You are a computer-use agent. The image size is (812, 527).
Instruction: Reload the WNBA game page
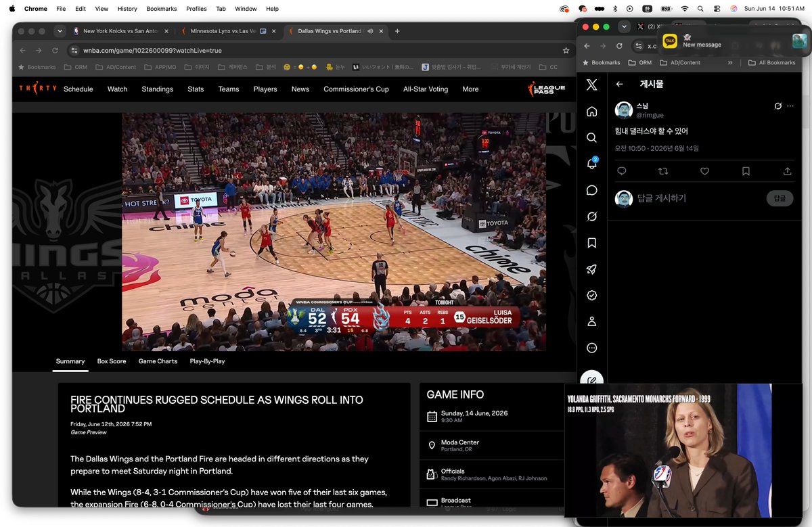[x=55, y=50]
